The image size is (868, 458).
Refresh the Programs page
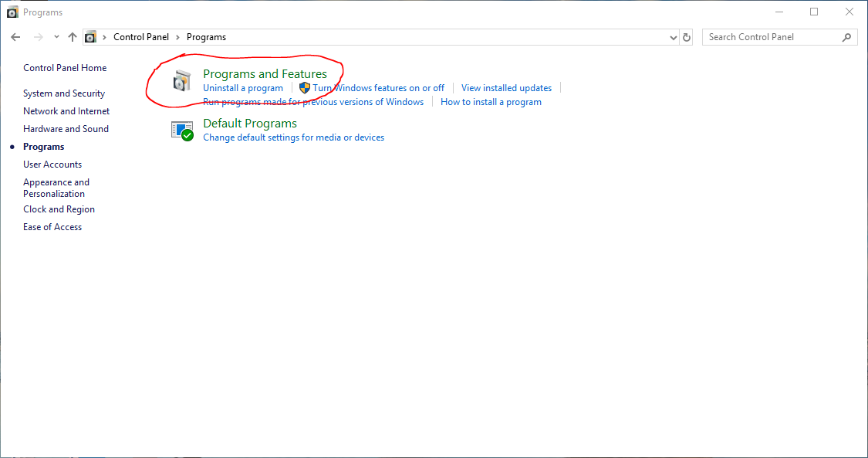687,38
